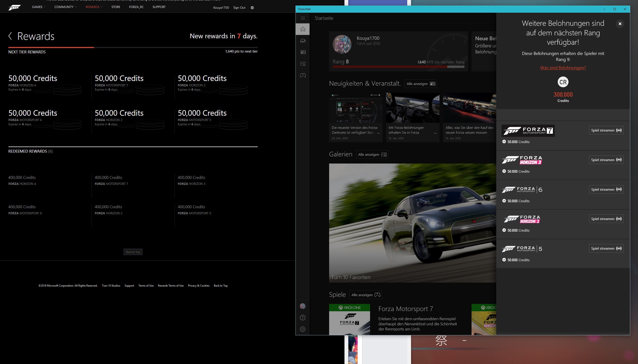
Task: Click Was sind Belohnungen link
Action: [x=563, y=67]
